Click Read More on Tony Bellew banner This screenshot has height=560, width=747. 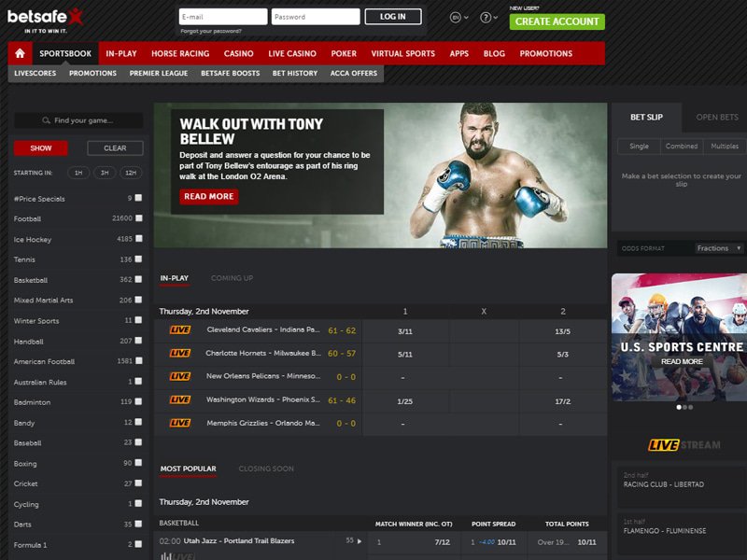(208, 196)
